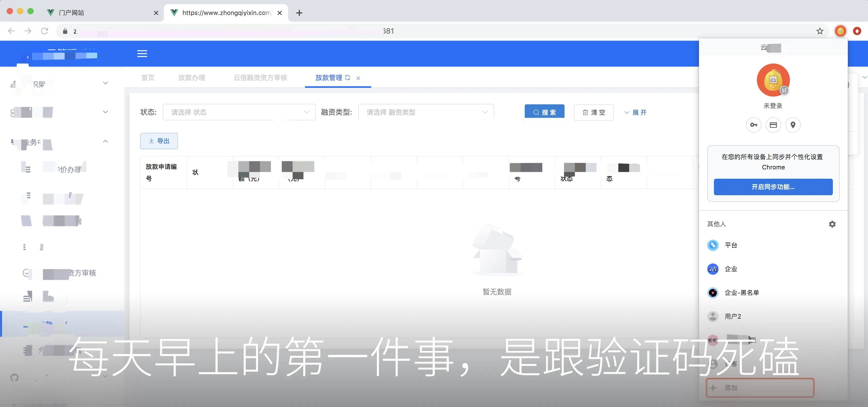Open the 状态 dropdown
The width and height of the screenshot is (868, 407).
point(239,112)
